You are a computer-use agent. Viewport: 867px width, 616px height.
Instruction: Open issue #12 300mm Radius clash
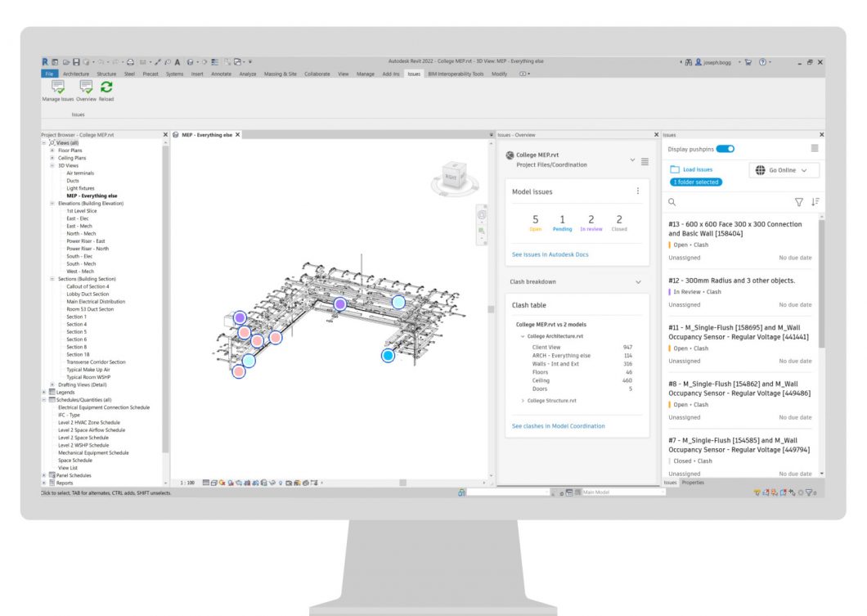pos(740,293)
